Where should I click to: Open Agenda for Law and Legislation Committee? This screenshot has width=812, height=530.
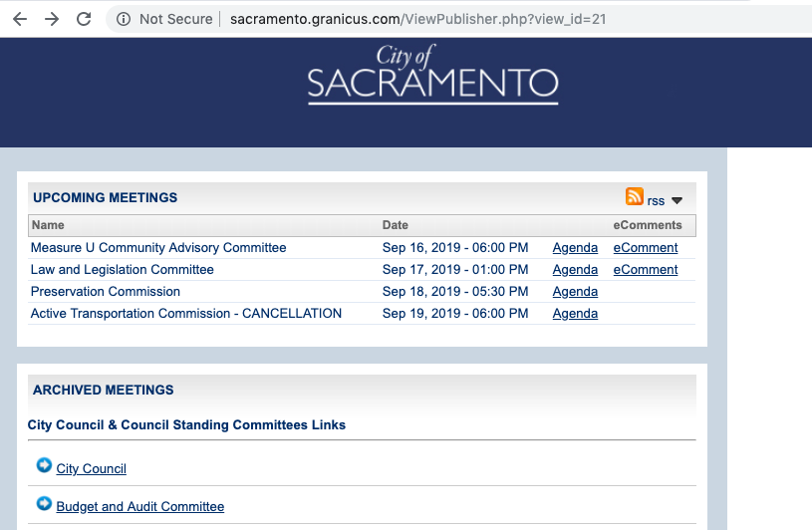575,270
